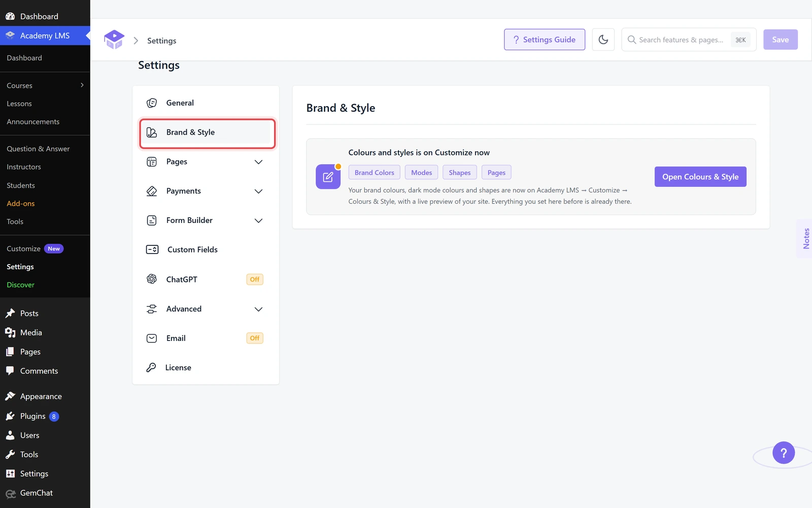Select the Brand Colors tag

coord(375,173)
